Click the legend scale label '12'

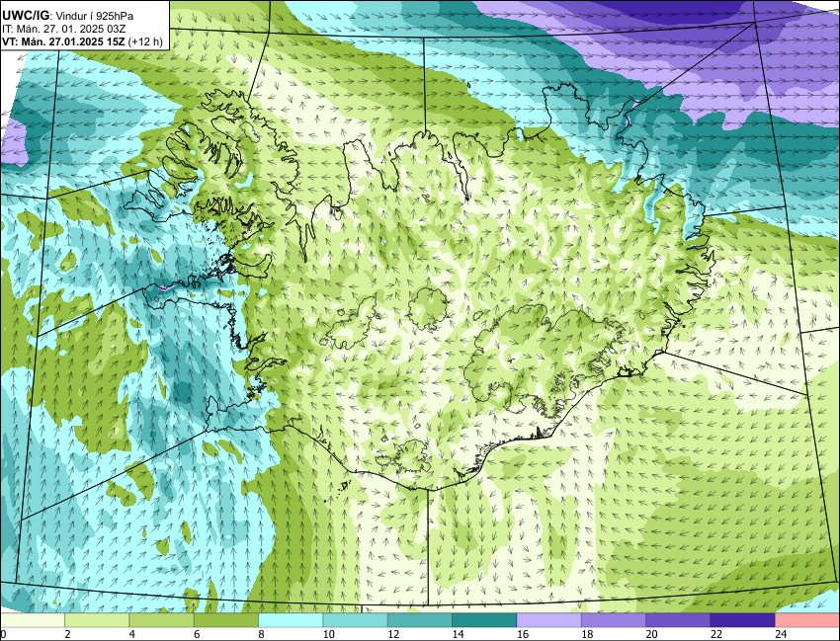(x=393, y=634)
